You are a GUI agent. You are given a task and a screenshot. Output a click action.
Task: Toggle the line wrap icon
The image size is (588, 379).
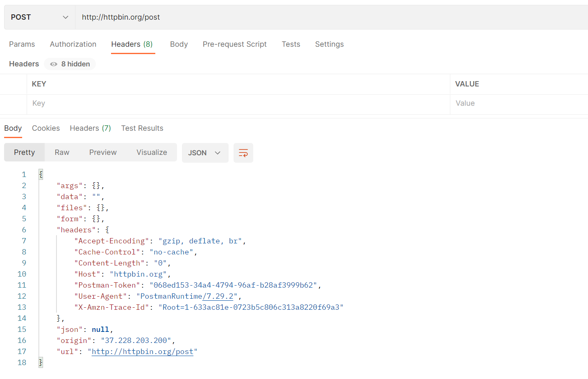243,153
